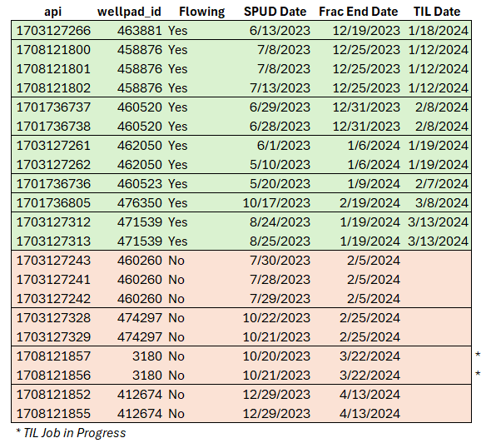This screenshot has height=448, width=491.
Task: Click api cell 1703127266
Action: point(53,31)
